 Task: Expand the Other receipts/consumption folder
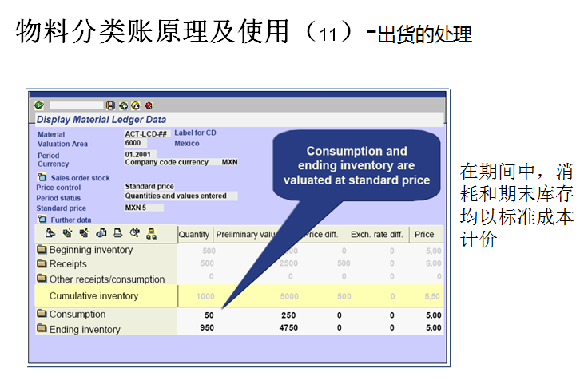[42, 279]
